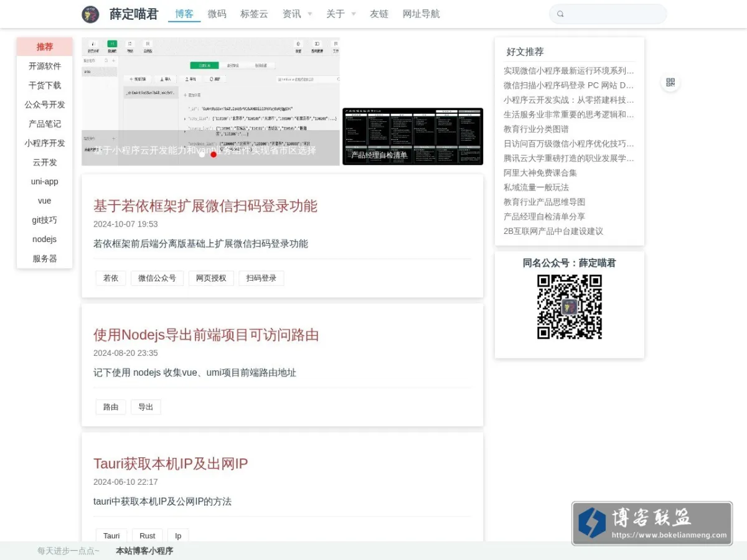Select the uni-app sidebar category
Image resolution: width=747 pixels, height=560 pixels.
click(x=45, y=182)
